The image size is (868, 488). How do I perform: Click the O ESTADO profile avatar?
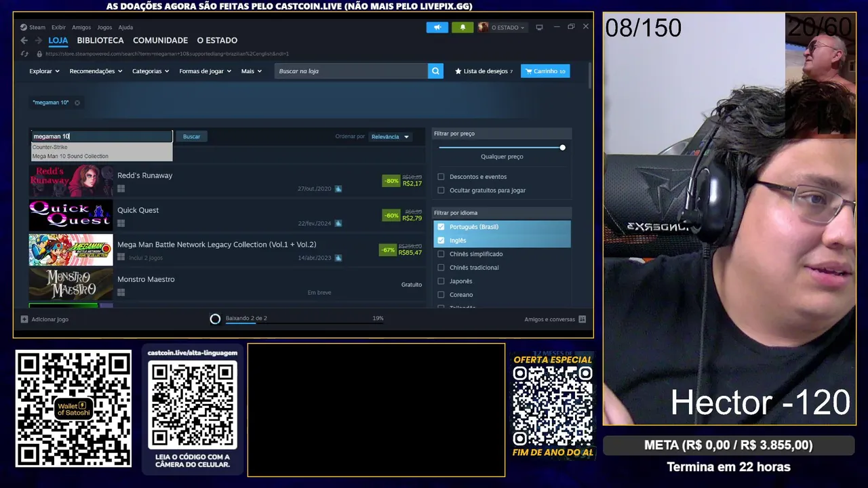483,27
